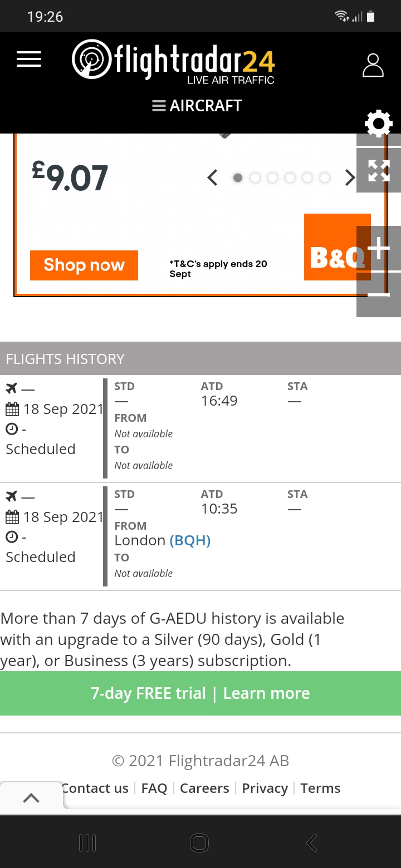The height and width of the screenshot is (868, 401).
Task: Zoom in with the plus button
Action: click(x=379, y=248)
